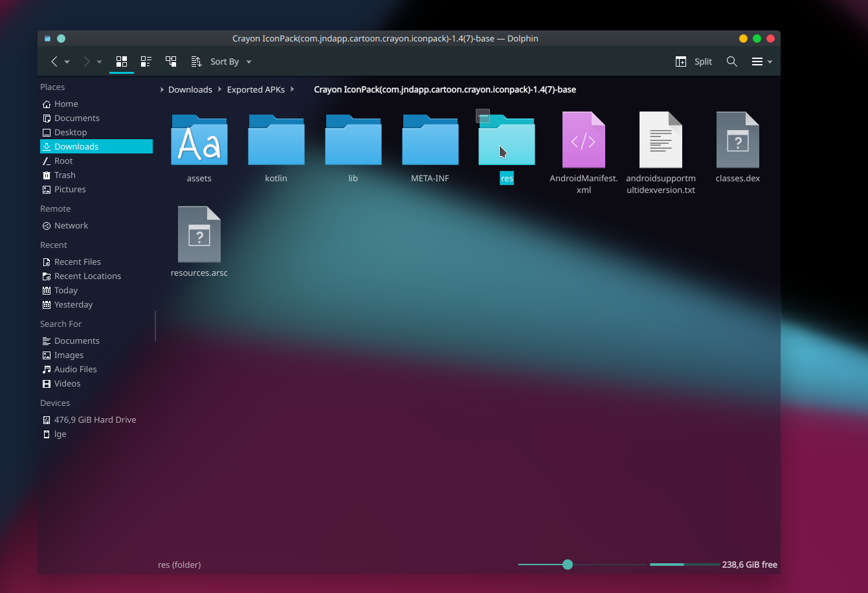Select the META-INF folder icon
Screen dimensions: 868x593
[x=430, y=139]
